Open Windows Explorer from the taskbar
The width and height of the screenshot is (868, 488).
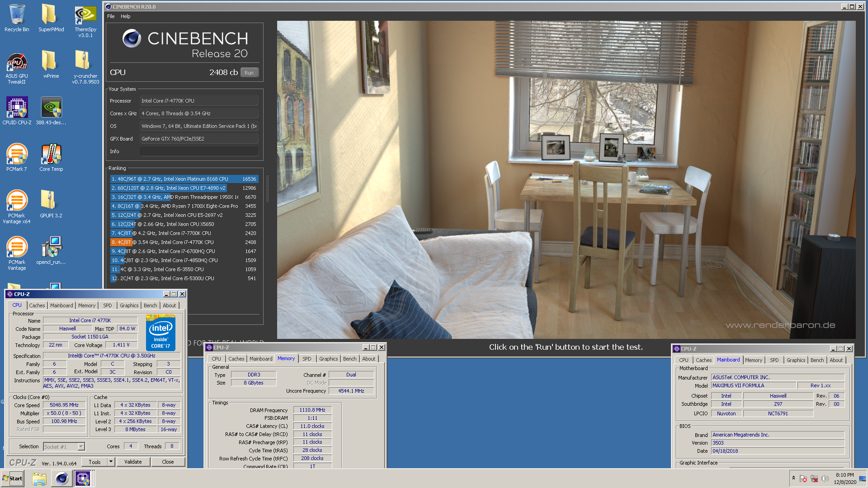39,479
